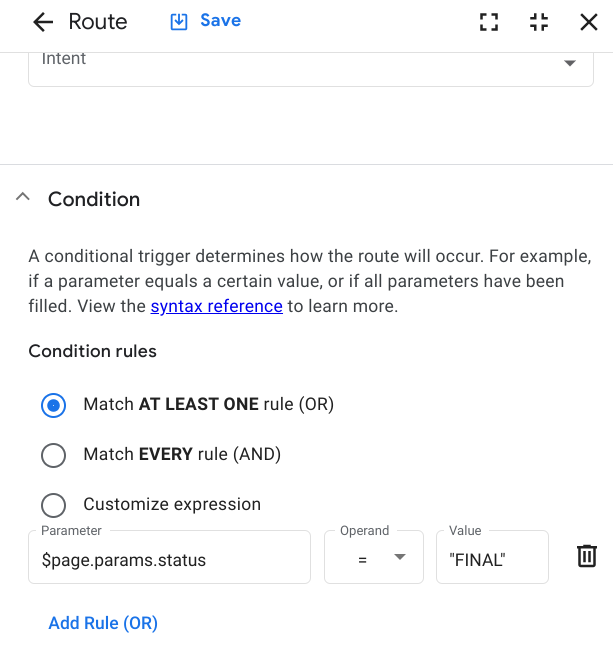Click the Condition section heading
The width and height of the screenshot is (613, 669).
[94, 199]
